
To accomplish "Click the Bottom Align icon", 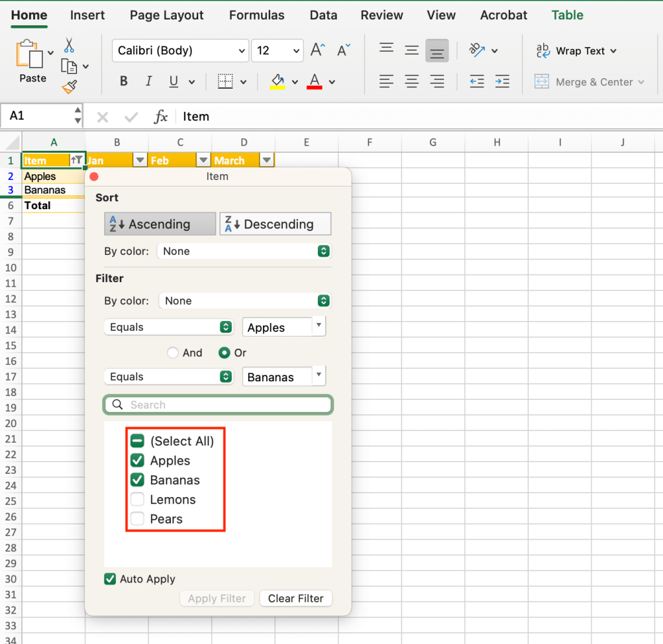I will coord(437,50).
